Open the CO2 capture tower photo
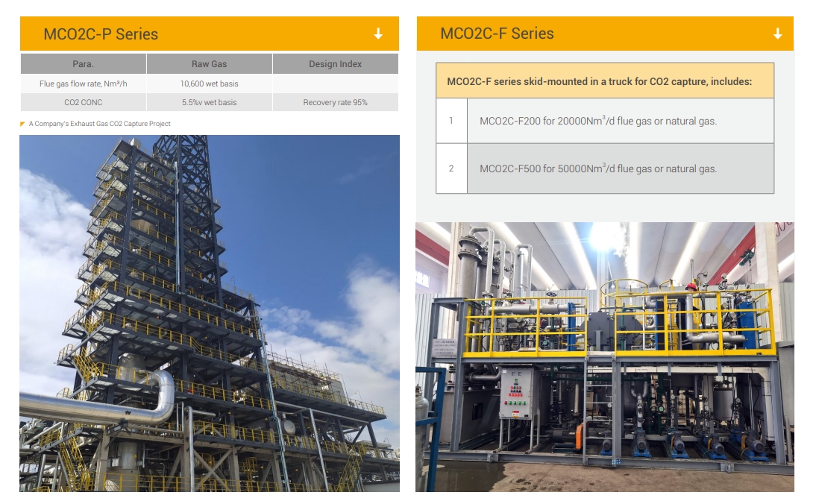 click(209, 313)
